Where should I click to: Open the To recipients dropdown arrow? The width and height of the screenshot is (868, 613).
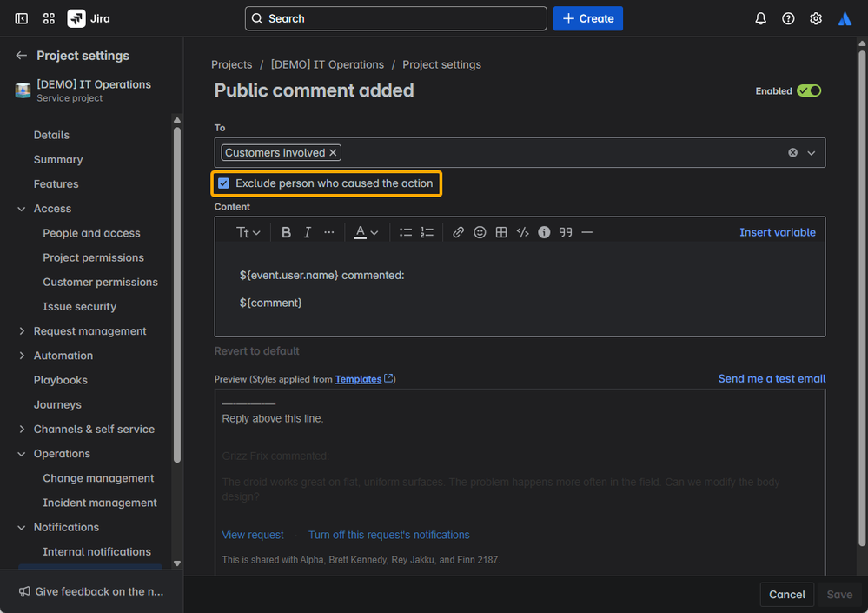pyautogui.click(x=812, y=153)
